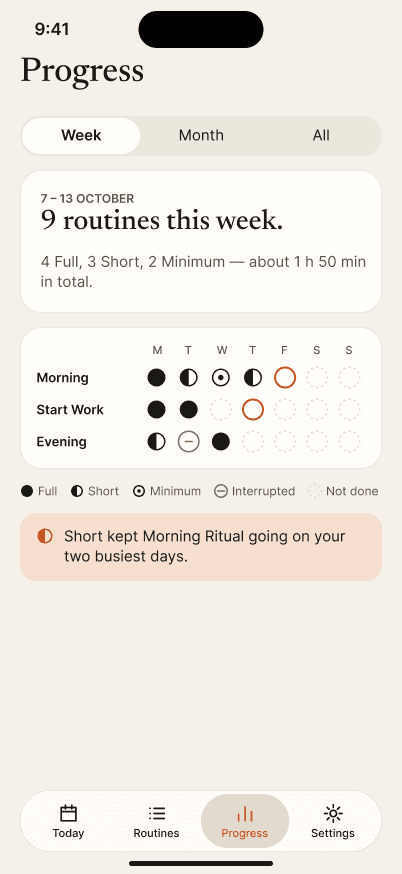Tap Monday's full Morning circle
Viewport: 402px width, 874px height.
[157, 378]
